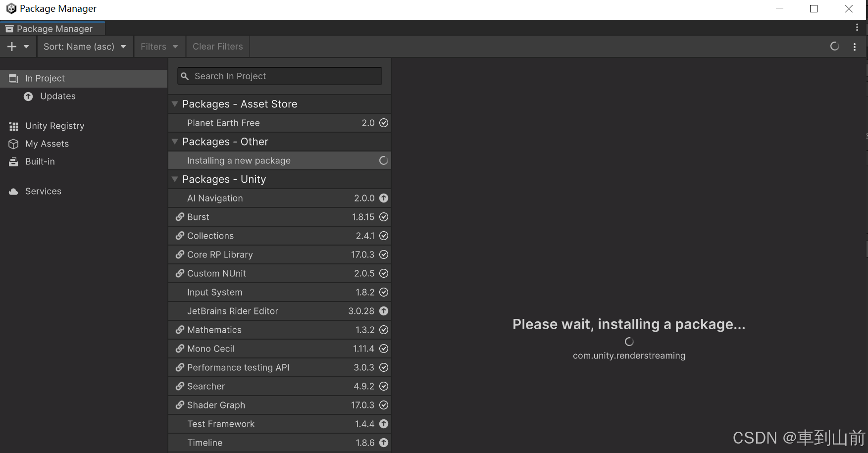Click the Unity Registry grid icon
The height and width of the screenshot is (453, 868).
(13, 126)
